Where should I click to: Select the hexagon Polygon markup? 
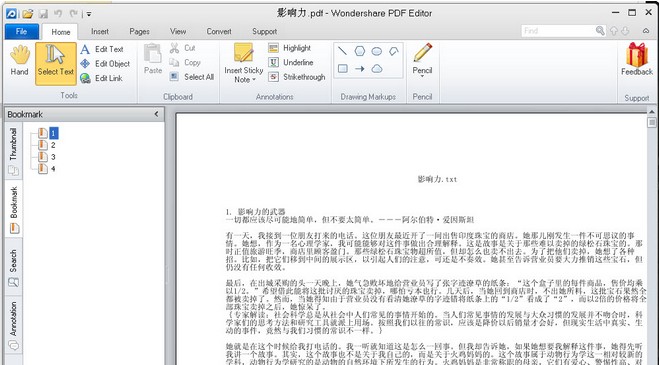[x=360, y=51]
